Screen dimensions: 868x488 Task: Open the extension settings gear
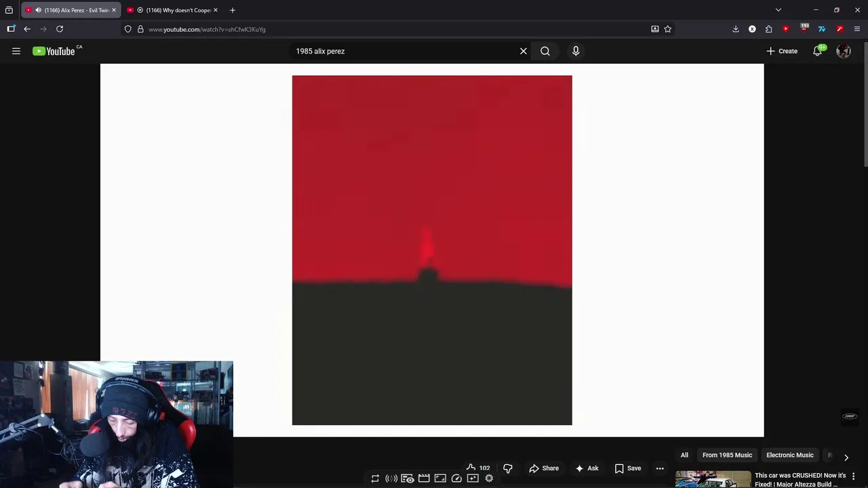489,479
